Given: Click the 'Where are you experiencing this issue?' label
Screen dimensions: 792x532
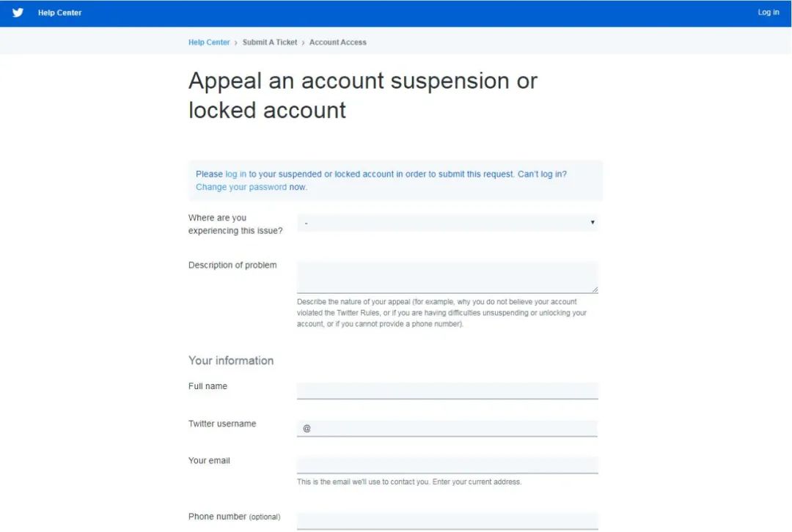Looking at the screenshot, I should pos(235,224).
